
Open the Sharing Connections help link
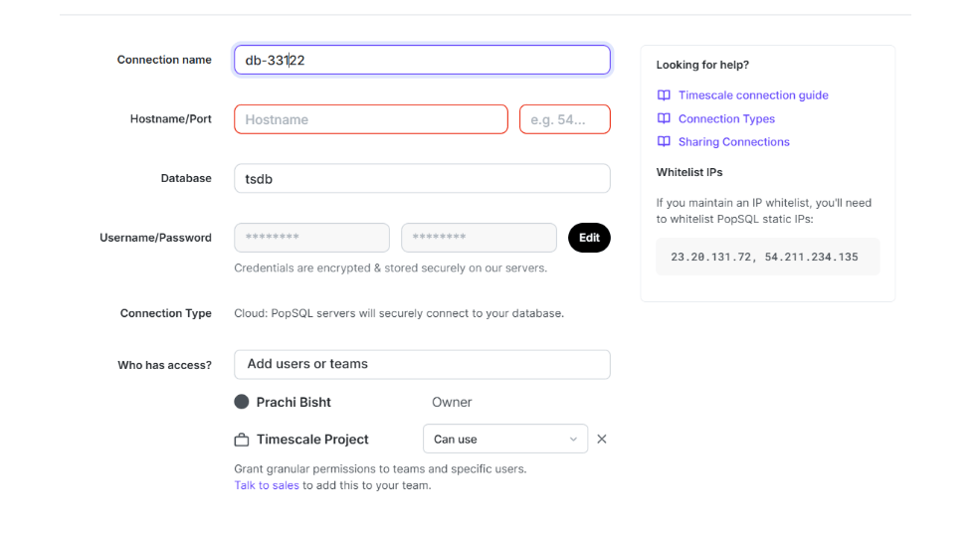pos(734,142)
